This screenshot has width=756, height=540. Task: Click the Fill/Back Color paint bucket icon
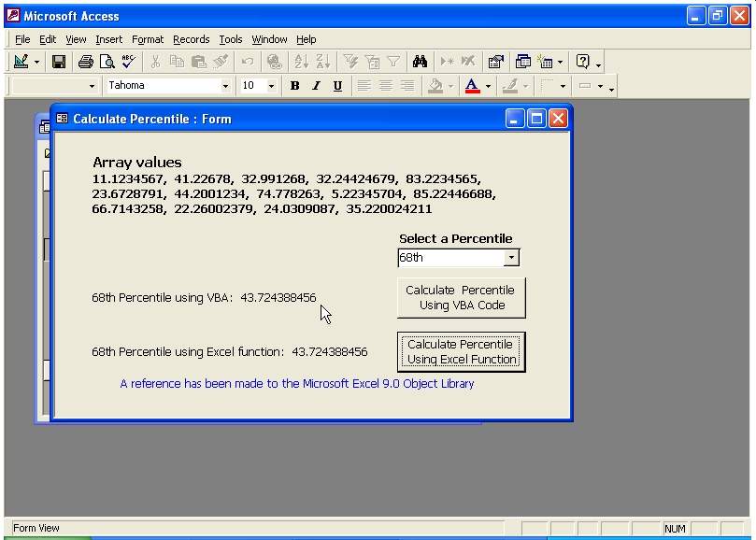[435, 86]
